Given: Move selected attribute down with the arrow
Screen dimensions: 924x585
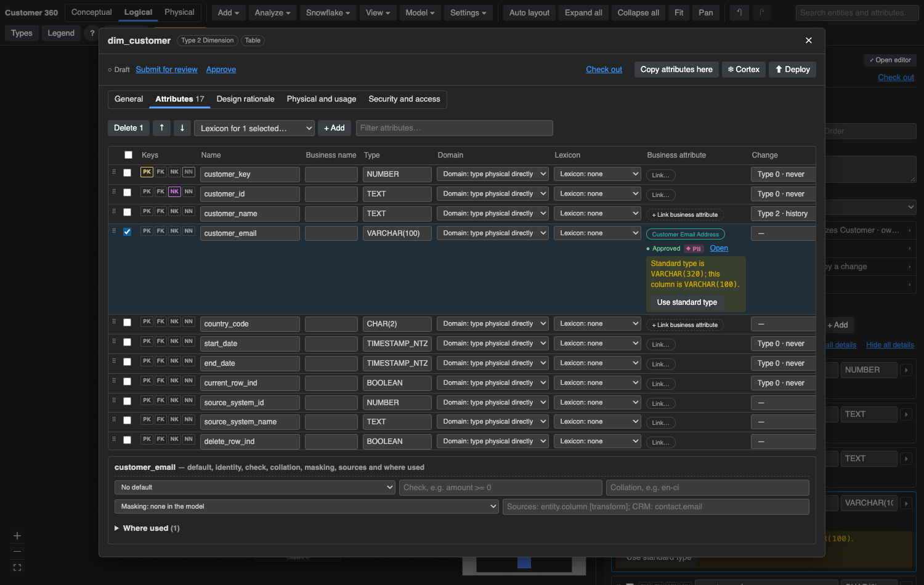Looking at the screenshot, I should [x=182, y=127].
